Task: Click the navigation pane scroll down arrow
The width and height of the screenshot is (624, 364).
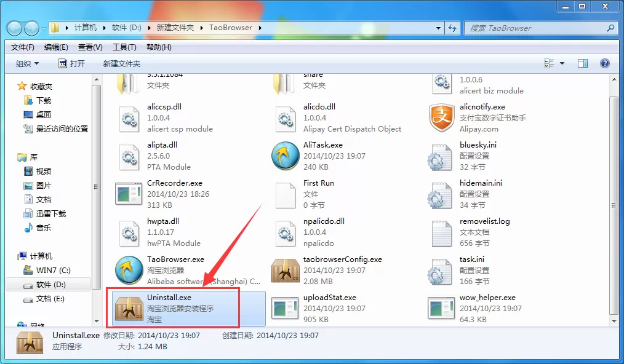Action: coord(97,321)
